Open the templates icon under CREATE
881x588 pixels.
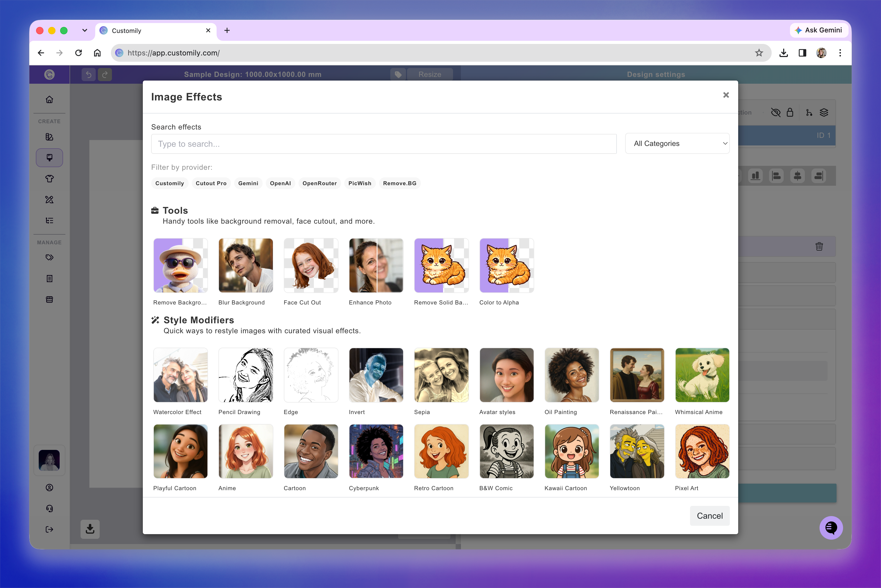tap(49, 137)
